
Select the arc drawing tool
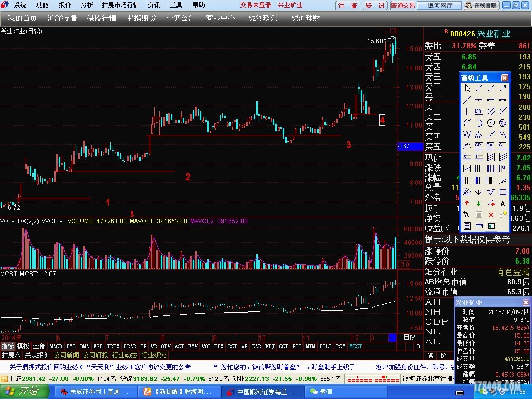tap(479, 123)
